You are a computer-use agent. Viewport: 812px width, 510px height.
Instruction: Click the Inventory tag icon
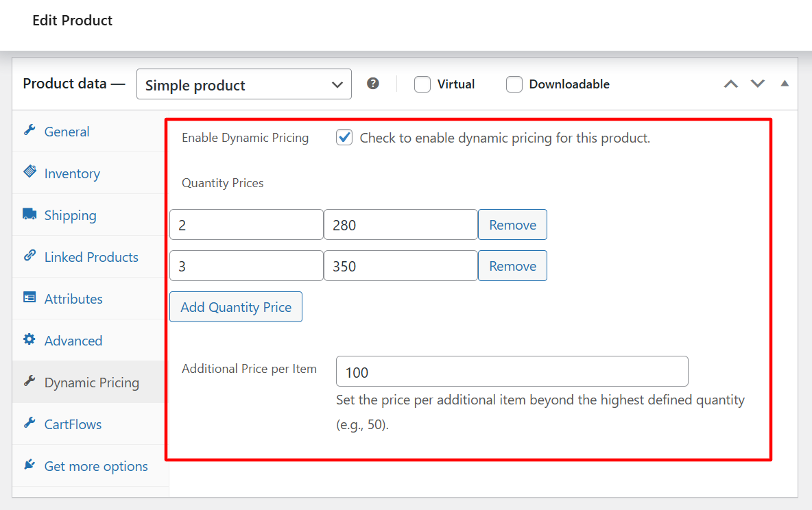(29, 172)
